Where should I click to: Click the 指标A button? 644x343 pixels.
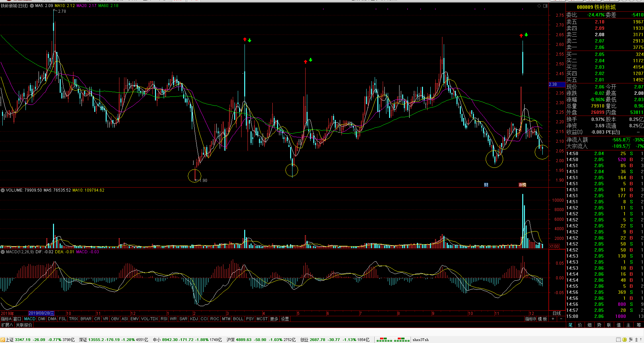point(6,319)
